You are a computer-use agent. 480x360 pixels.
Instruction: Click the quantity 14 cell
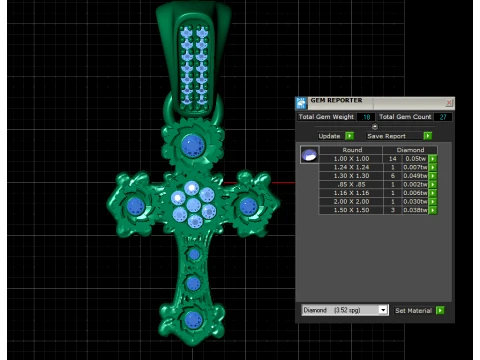pos(393,159)
